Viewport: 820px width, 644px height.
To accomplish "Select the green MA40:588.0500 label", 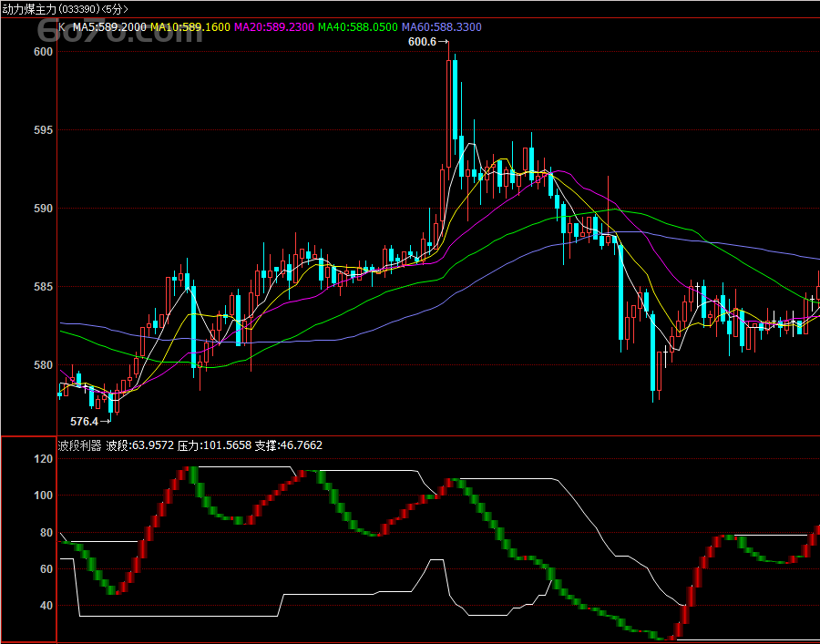I will 357,27.
